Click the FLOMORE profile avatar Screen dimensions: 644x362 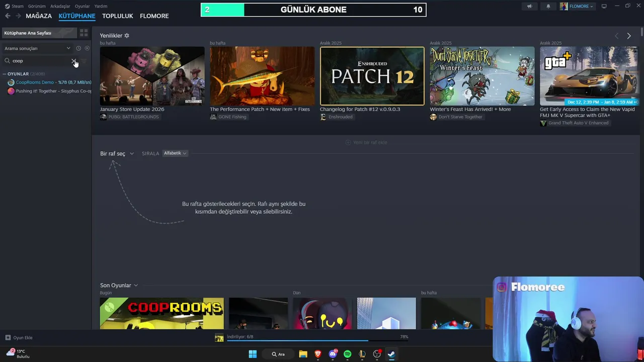[564, 6]
